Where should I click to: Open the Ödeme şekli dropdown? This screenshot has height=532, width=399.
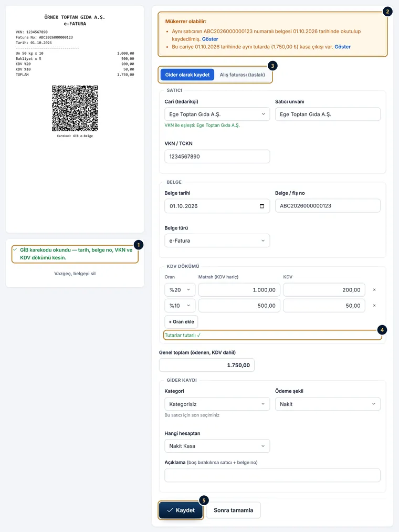(328, 404)
